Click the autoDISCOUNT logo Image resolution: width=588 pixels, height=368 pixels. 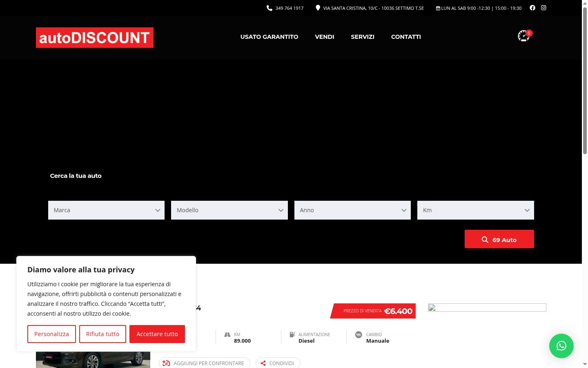95,38
